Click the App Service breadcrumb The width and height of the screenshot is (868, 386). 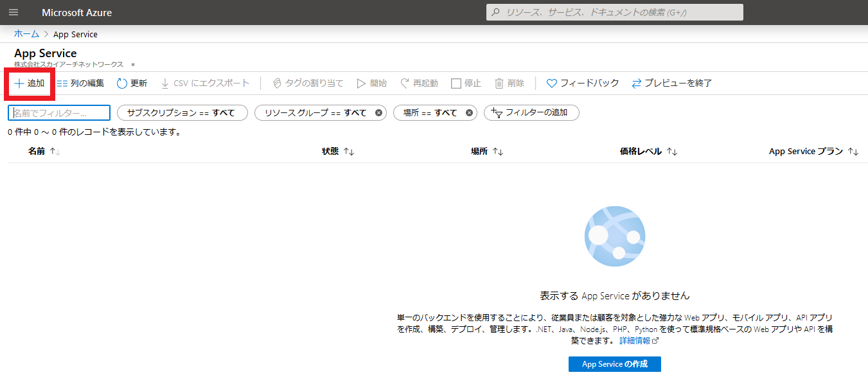click(75, 34)
